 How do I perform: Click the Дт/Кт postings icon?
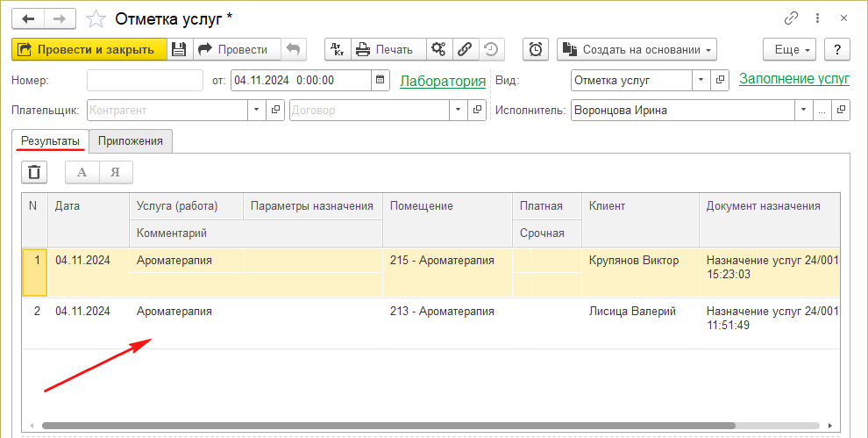pos(338,50)
